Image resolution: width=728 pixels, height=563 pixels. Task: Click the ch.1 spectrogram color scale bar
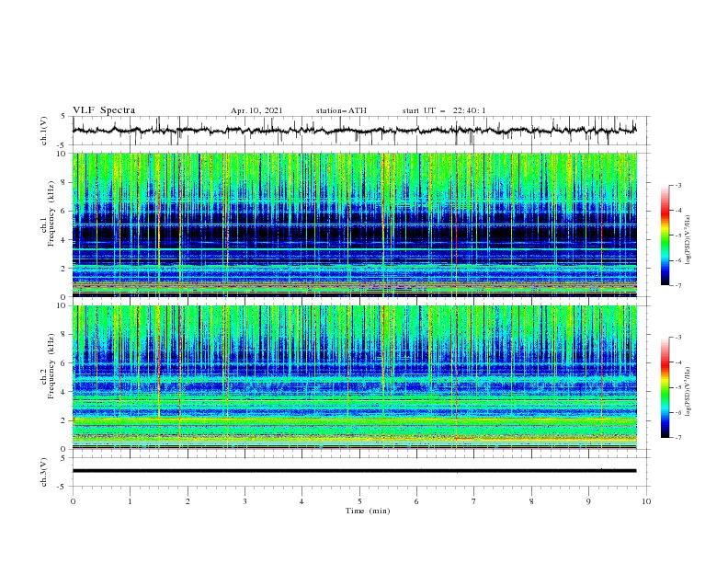[665, 236]
